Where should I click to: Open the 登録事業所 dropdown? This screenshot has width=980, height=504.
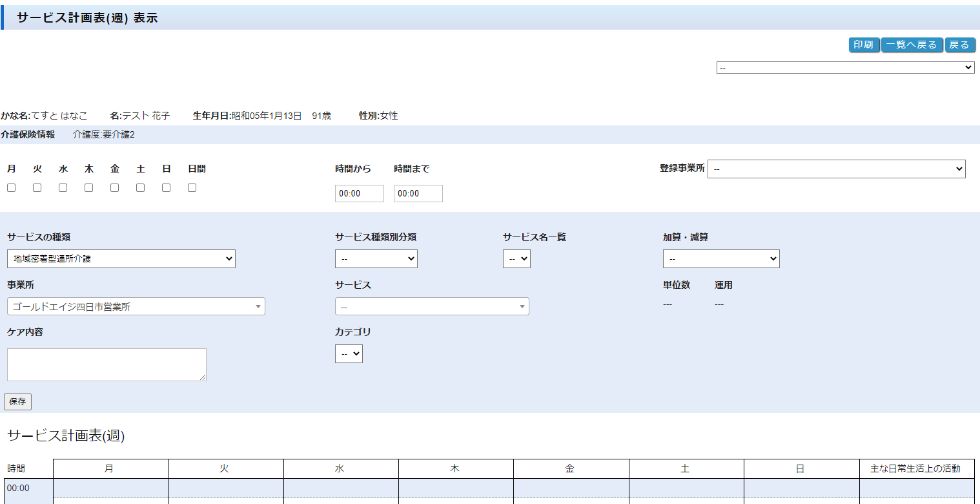point(836,169)
